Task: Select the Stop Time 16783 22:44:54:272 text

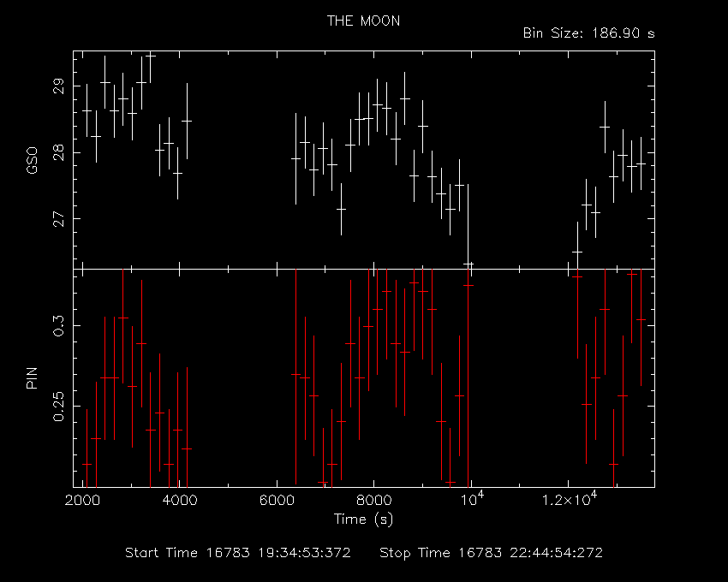Action: click(x=492, y=553)
